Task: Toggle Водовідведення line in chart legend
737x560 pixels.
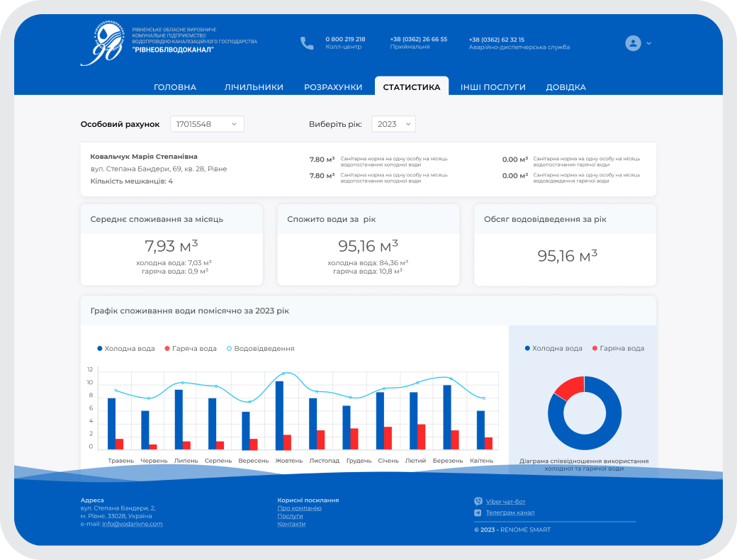Action: pos(261,349)
